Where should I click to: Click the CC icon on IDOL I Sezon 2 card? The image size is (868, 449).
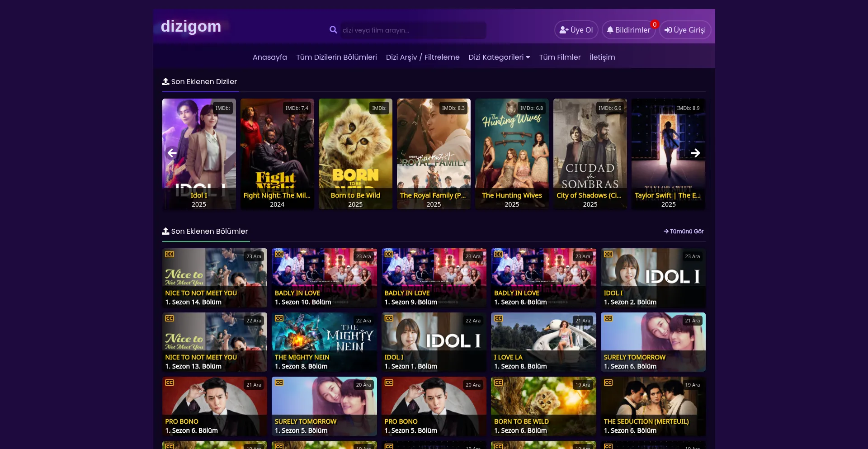[x=609, y=254]
